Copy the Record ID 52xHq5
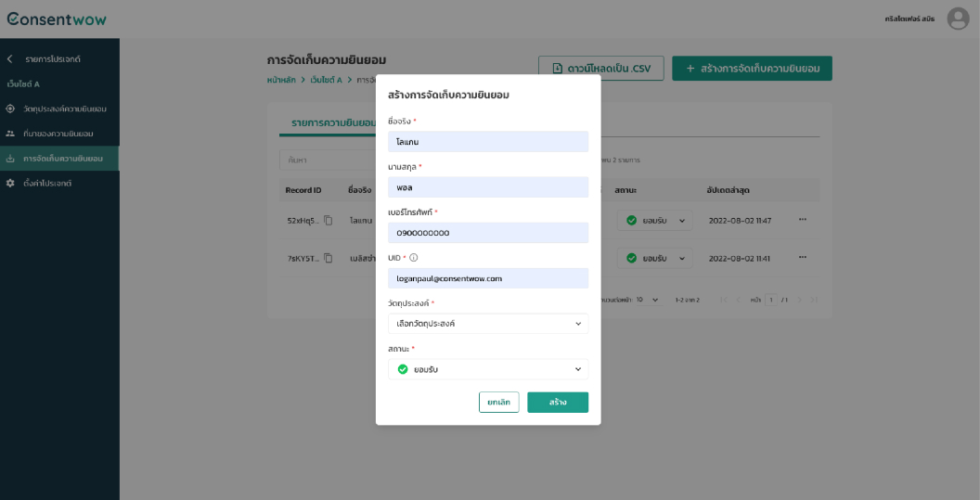This screenshot has height=500, width=980. (x=329, y=221)
